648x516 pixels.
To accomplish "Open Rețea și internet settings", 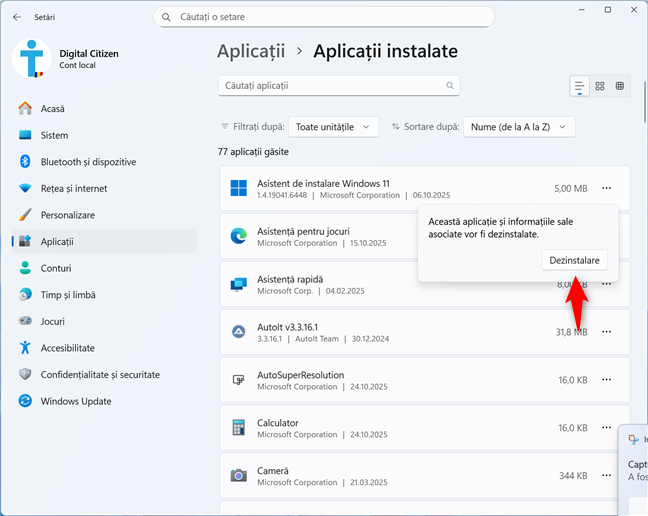I will (104, 188).
